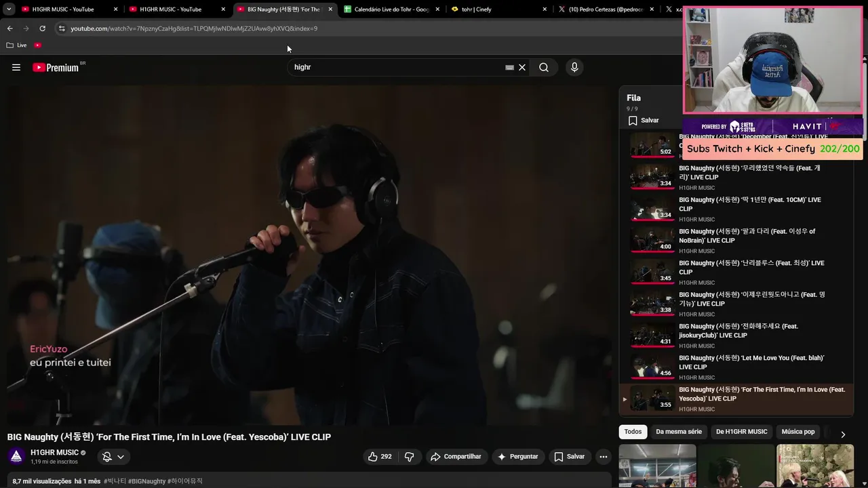Viewport: 868px width, 488px height.
Task: Open the tab search dropdown arrow
Action: click(9, 9)
